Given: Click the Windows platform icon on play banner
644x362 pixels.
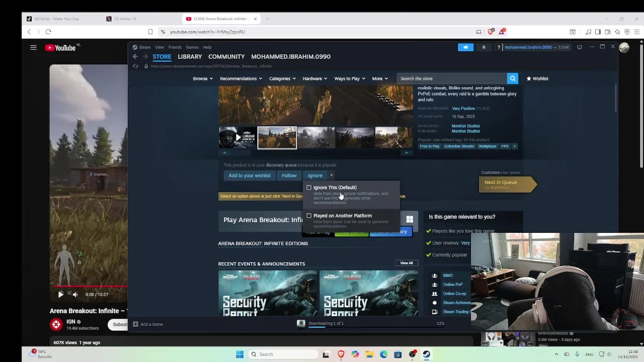Looking at the screenshot, I should pyautogui.click(x=410, y=219).
